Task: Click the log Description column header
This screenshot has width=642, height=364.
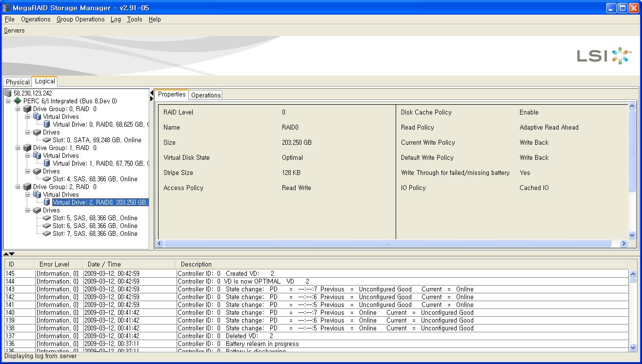Action: pos(402,264)
